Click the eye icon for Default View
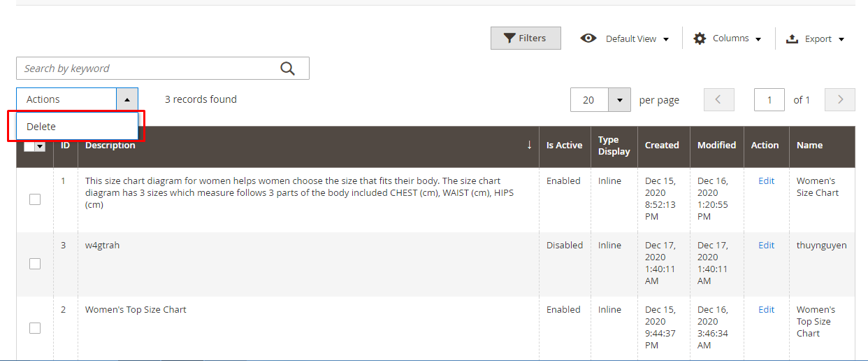Image resolution: width=868 pixels, height=361 pixels. coord(588,38)
